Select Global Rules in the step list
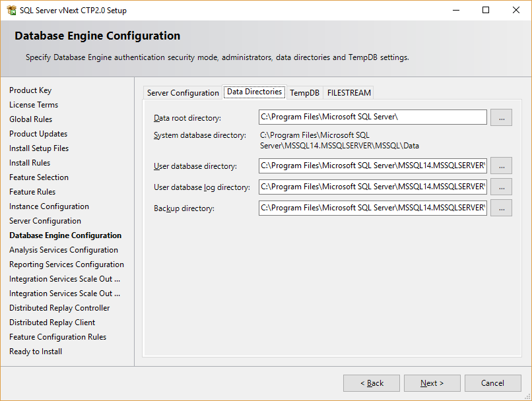532x401 pixels. [x=31, y=119]
